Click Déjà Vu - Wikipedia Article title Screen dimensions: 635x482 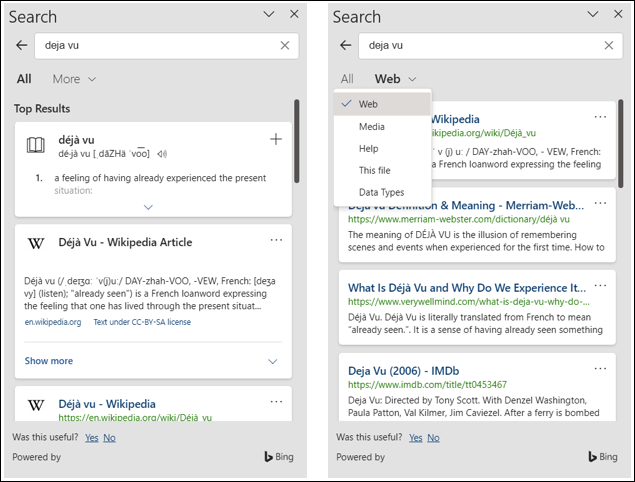tap(125, 242)
